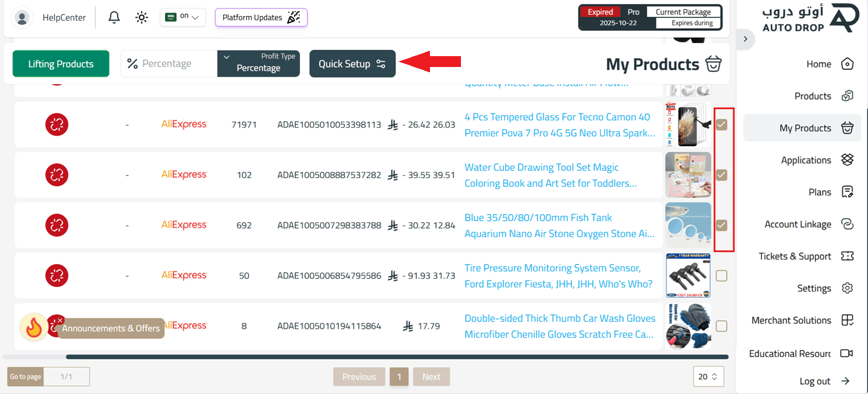
Task: Change the rows per page selector
Action: [x=708, y=377]
